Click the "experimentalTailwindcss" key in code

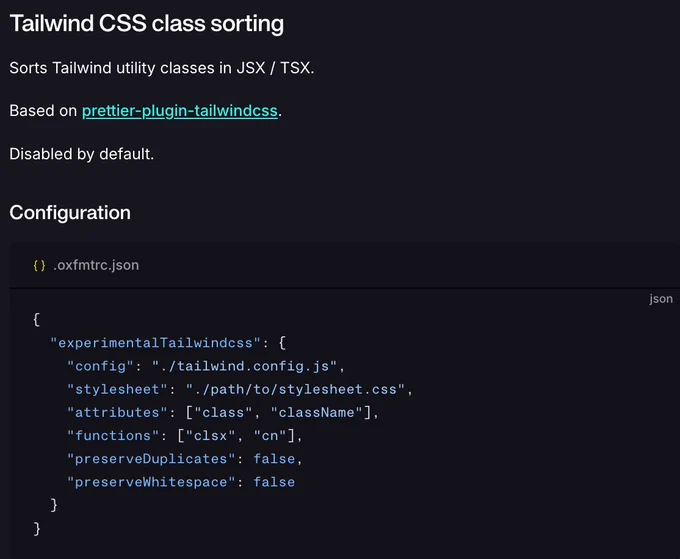tap(155, 343)
